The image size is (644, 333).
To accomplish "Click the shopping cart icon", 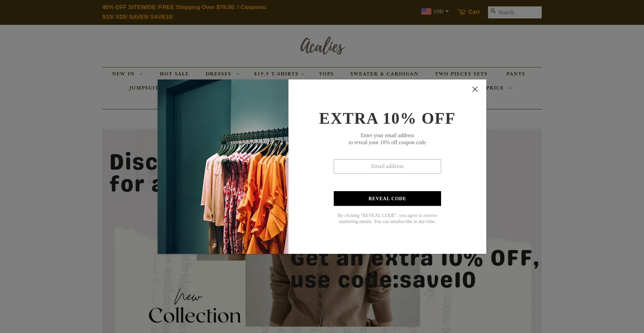I will (462, 12).
